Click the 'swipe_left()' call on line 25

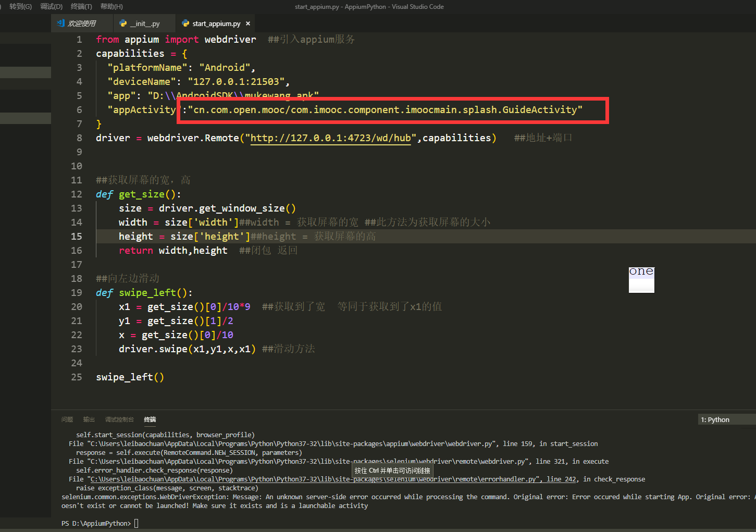(x=130, y=377)
